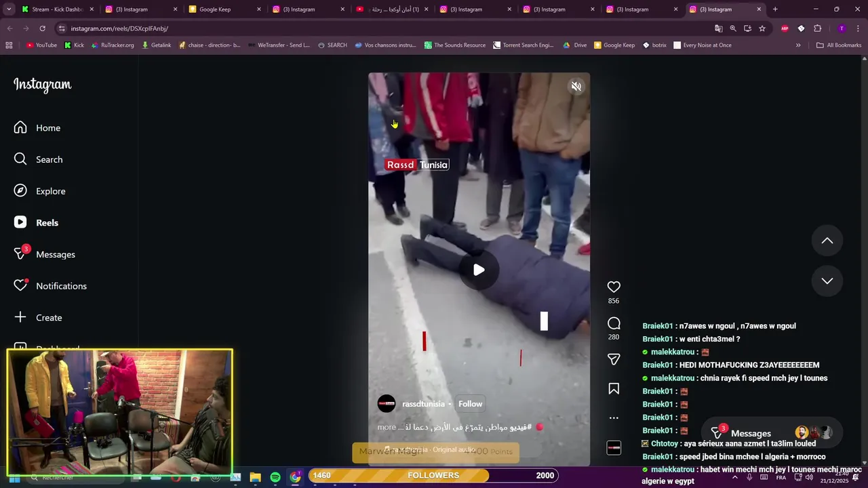Bookmark this page with the star icon
This screenshot has width=868, height=488.
coord(762,28)
